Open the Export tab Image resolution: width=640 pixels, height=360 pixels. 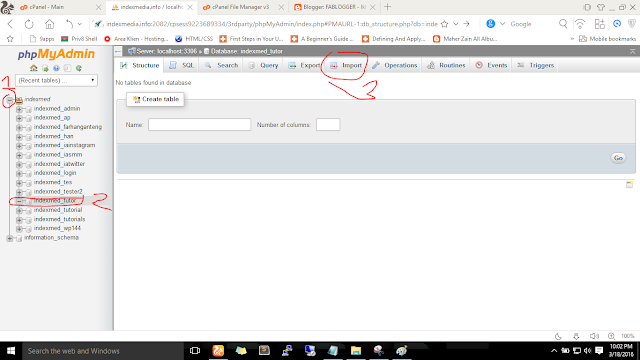[x=304, y=65]
